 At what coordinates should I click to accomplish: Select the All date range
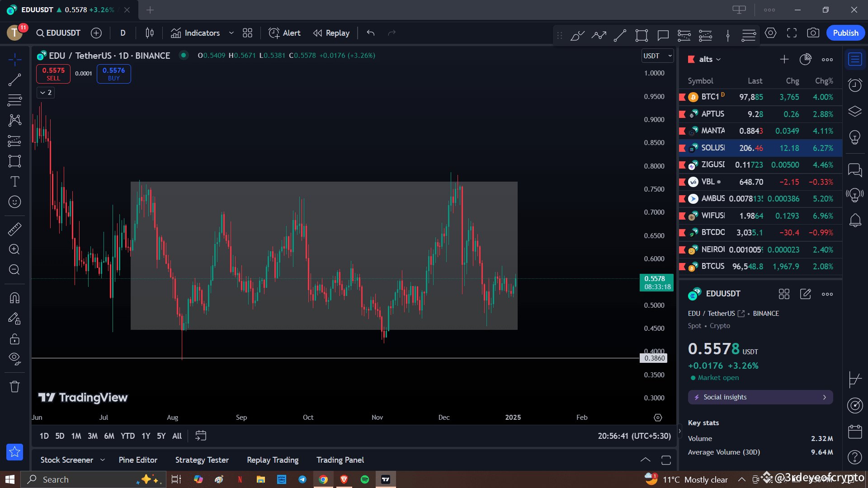pos(177,436)
